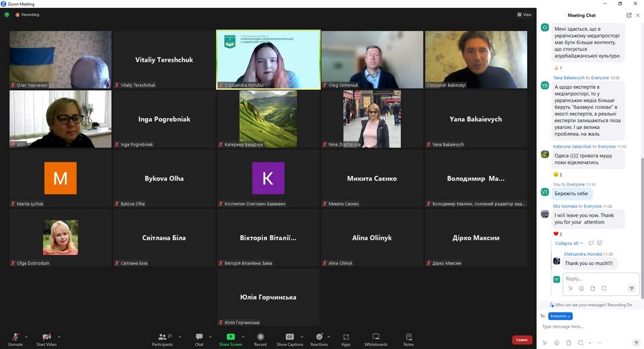644x349 pixels.
Task: Open the Participants panel
Action: (162, 338)
